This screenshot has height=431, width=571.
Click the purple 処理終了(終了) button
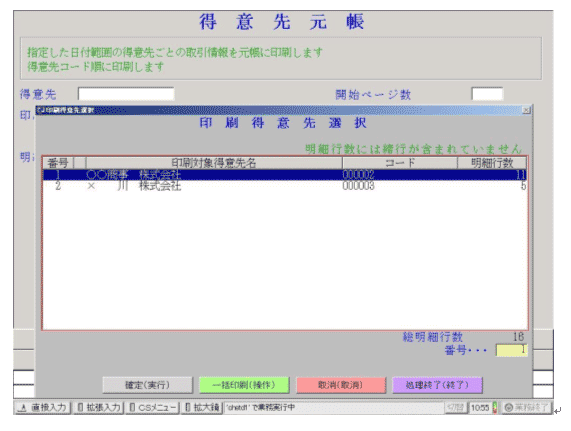pos(437,385)
